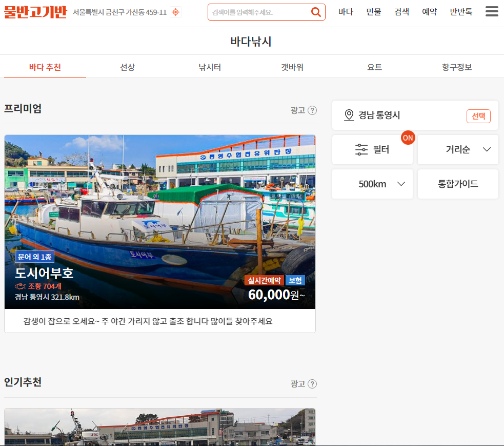Image resolution: width=504 pixels, height=446 pixels.
Task: Open the 통합가이드 button
Action: coord(458,184)
